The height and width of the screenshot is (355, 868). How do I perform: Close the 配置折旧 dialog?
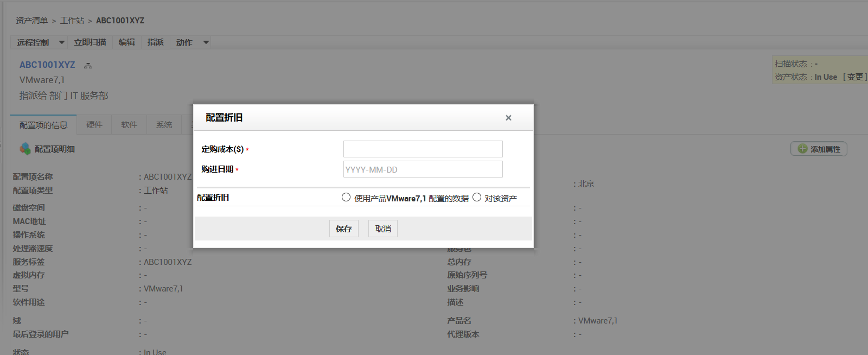(x=508, y=118)
